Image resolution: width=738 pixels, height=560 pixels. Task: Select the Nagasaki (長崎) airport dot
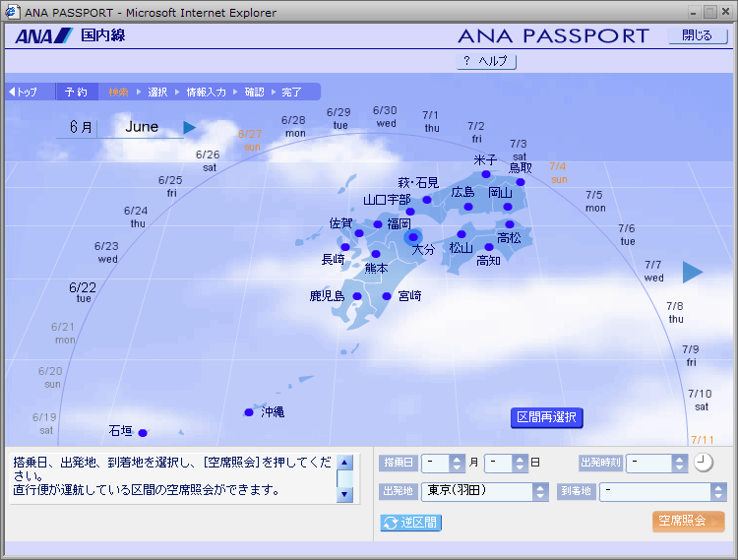tap(345, 247)
